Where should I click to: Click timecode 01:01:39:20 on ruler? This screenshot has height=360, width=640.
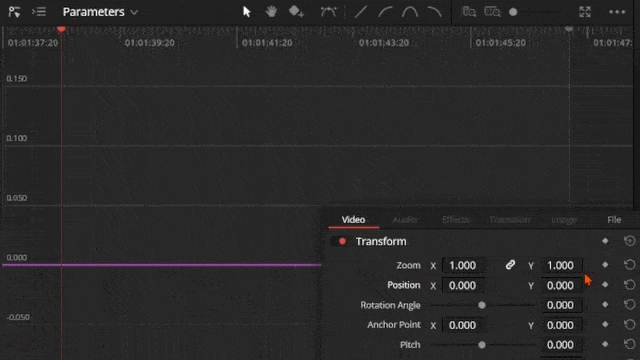150,43
